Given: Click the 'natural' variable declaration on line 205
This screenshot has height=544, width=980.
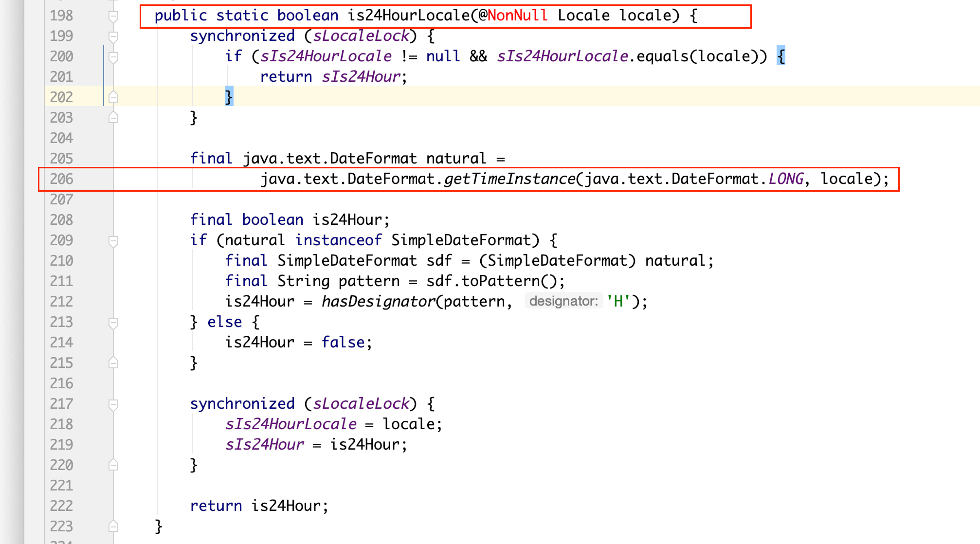Looking at the screenshot, I should coord(456,159).
